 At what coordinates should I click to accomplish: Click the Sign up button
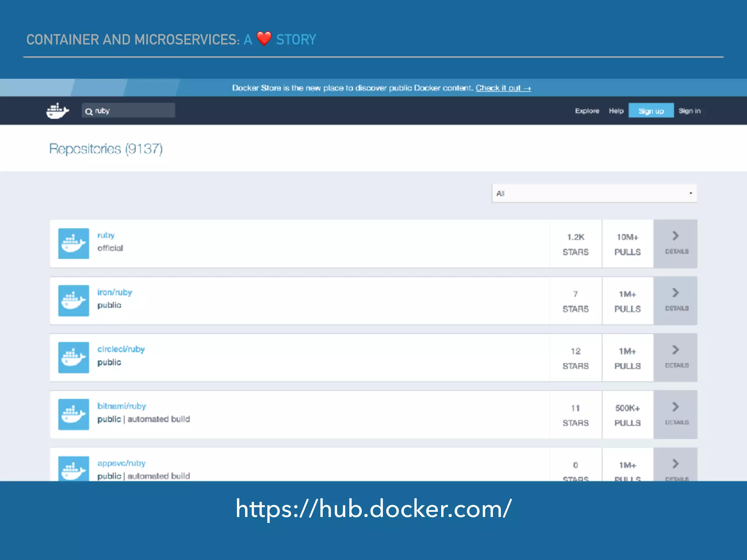tap(651, 111)
